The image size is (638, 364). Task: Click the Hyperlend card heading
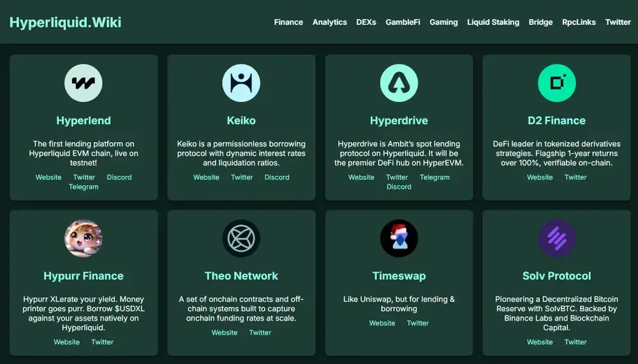[84, 120]
